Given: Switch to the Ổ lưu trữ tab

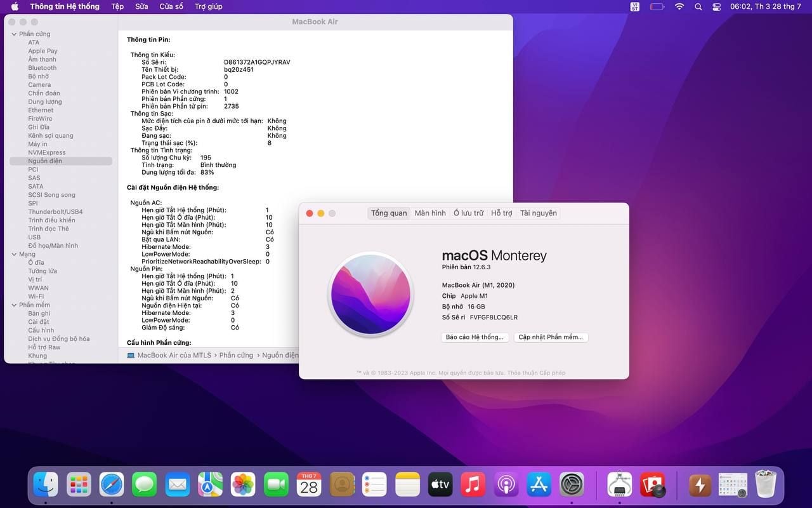Looking at the screenshot, I should tap(468, 213).
